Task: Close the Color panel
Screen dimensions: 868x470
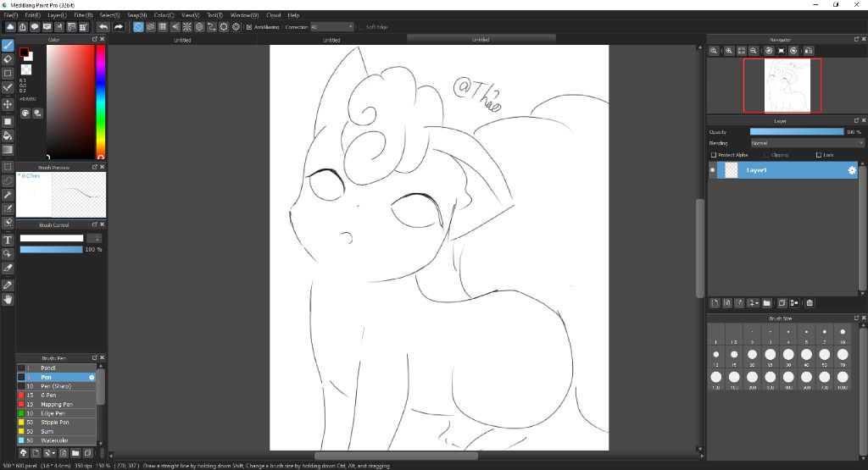Action: (x=102, y=39)
